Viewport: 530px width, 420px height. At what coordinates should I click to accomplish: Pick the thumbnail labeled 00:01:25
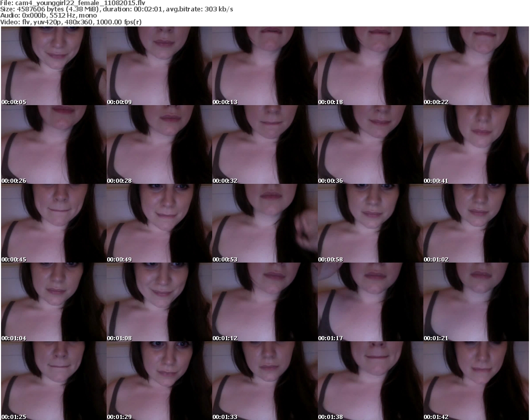pos(54,381)
